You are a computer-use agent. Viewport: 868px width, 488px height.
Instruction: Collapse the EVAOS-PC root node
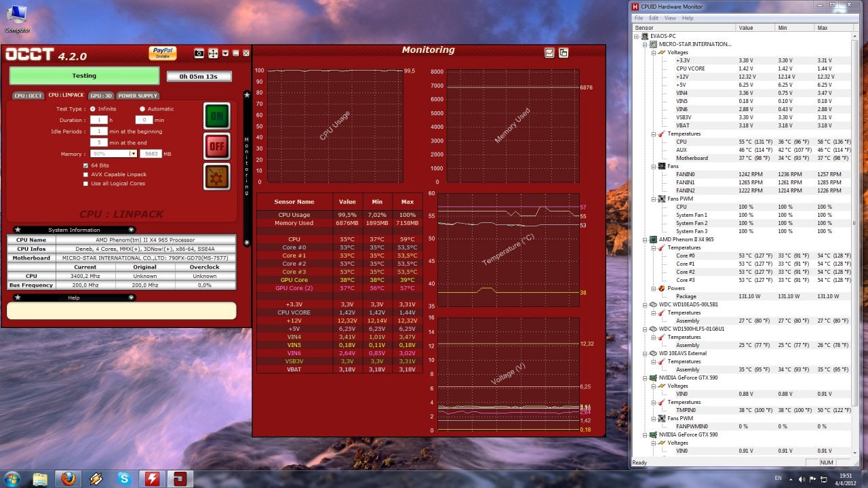(x=636, y=36)
